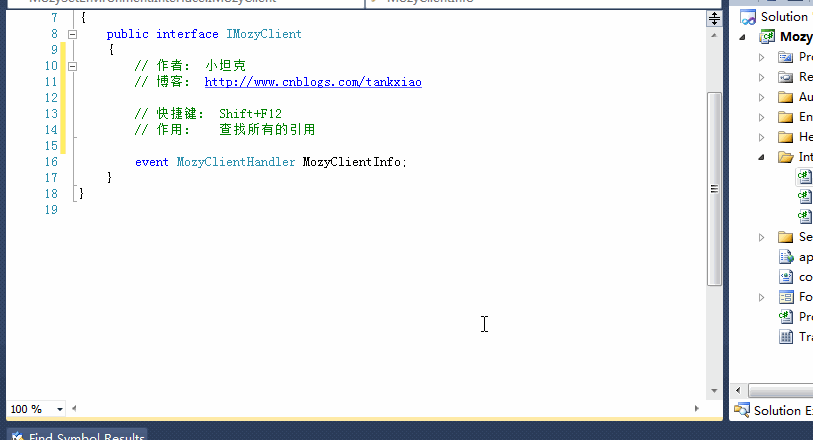Click line number 19 in the margin
Viewport: 813px width, 440px height.
pos(51,210)
